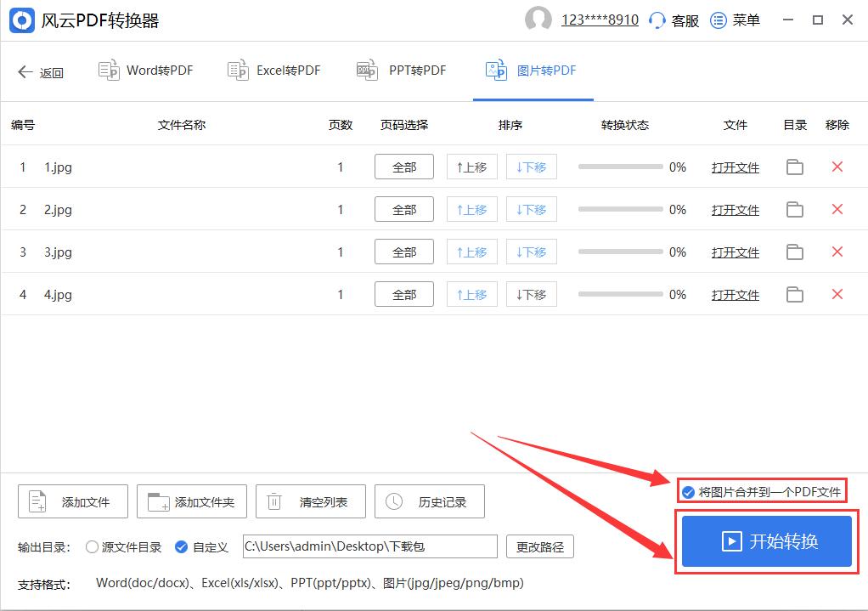Enable 将图片合并到一个PDF文件 checkbox

[x=687, y=490]
